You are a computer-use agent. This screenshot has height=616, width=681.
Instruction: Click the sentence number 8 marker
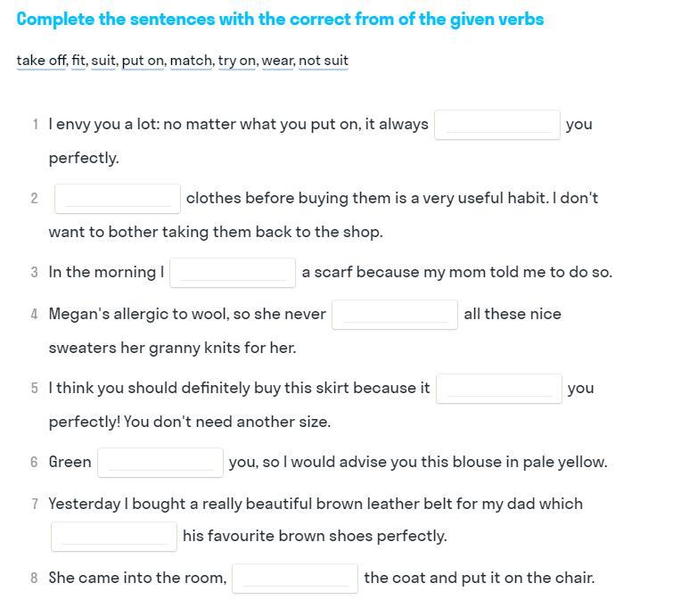34,579
